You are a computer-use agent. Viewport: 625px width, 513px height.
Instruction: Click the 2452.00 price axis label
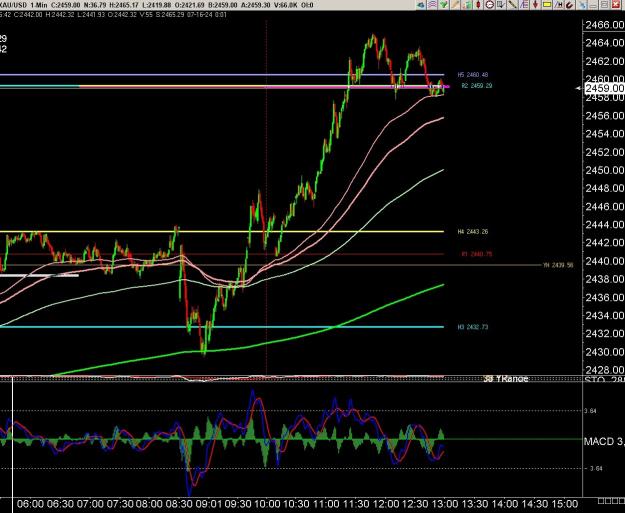(604, 152)
